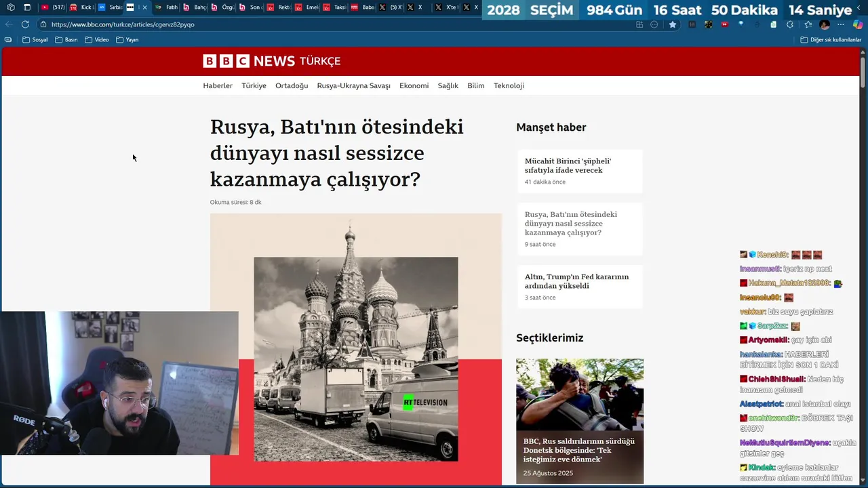The height and width of the screenshot is (488, 868).
Task: Click the green document extension icon
Action: click(774, 24)
